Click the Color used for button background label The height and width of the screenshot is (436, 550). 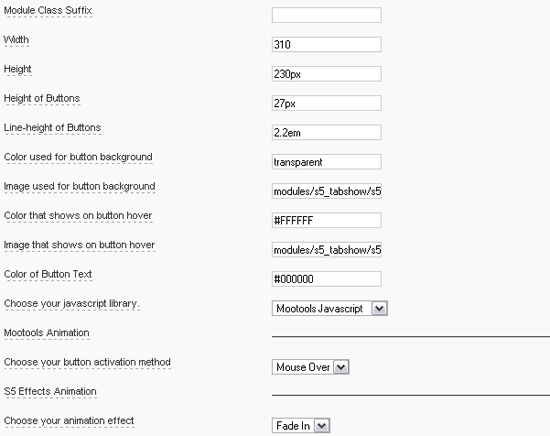click(x=78, y=157)
